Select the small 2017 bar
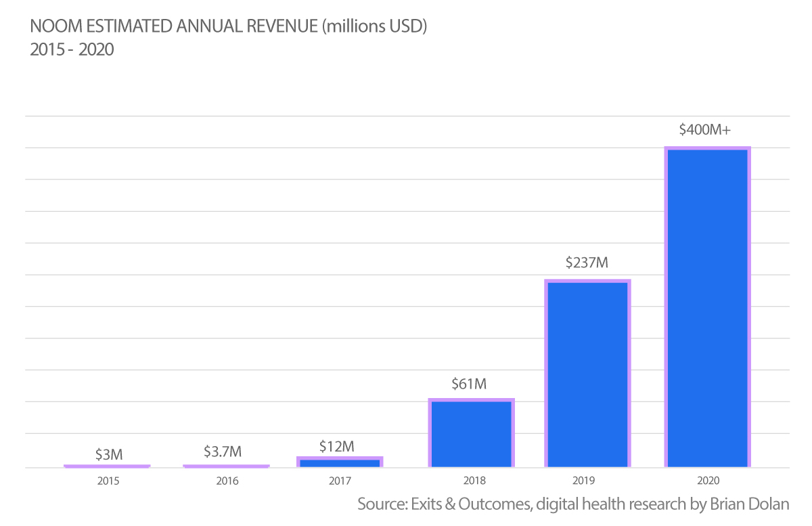Screen dimensions: 812x526 (340, 462)
